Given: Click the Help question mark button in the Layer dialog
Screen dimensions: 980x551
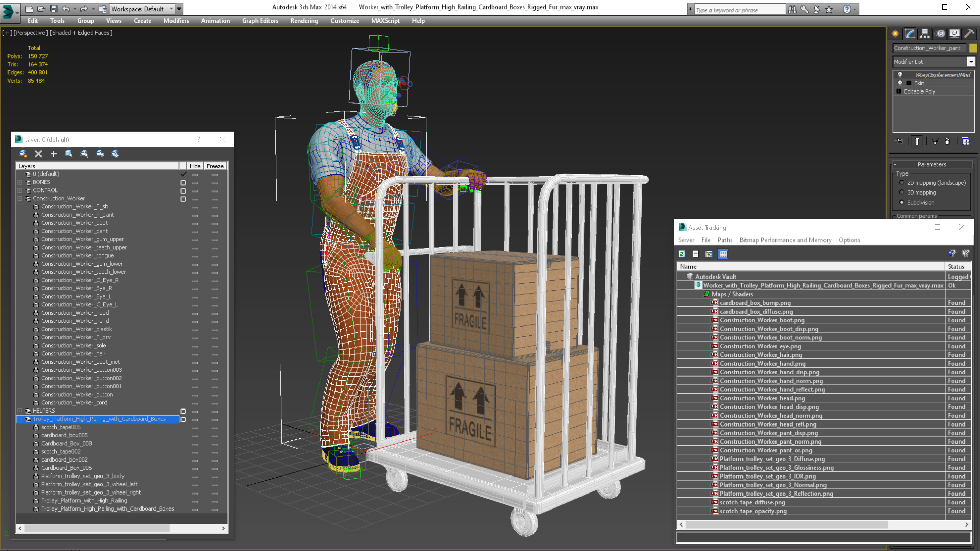Looking at the screenshot, I should (198, 139).
